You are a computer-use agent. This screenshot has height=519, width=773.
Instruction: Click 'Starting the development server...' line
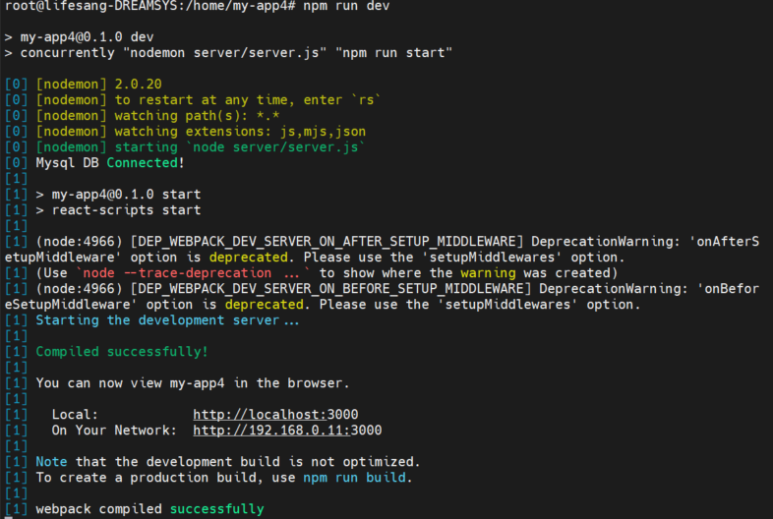pyautogui.click(x=167, y=320)
